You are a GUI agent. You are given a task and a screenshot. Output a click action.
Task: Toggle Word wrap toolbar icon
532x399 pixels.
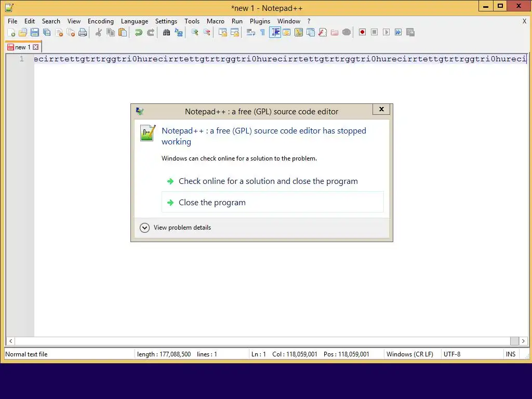click(x=251, y=32)
